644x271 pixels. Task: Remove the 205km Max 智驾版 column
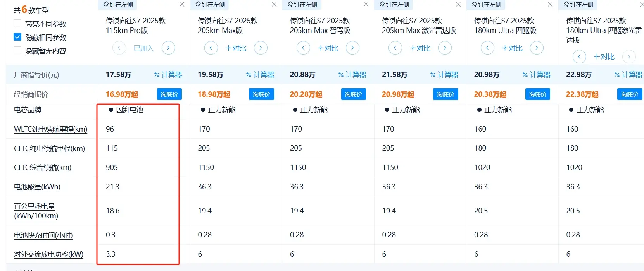tap(366, 4)
